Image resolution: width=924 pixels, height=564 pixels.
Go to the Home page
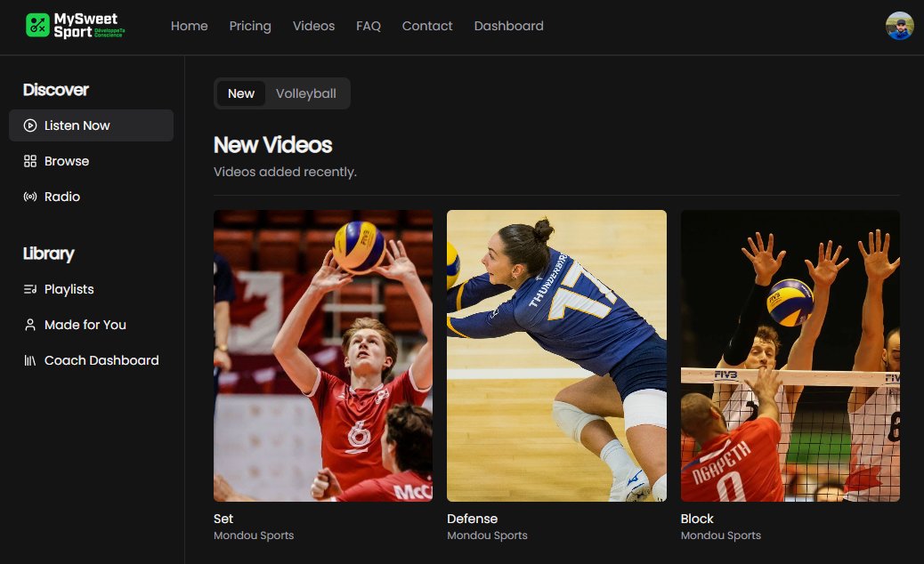pos(189,26)
